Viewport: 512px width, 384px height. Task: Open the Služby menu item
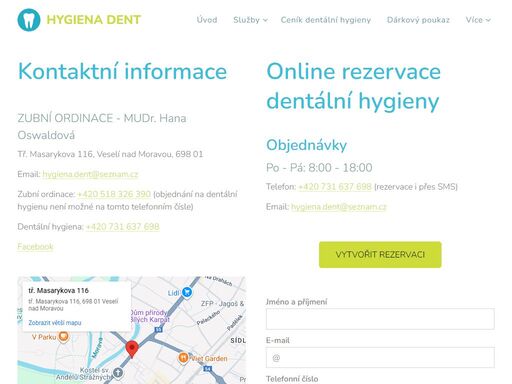coord(246,20)
